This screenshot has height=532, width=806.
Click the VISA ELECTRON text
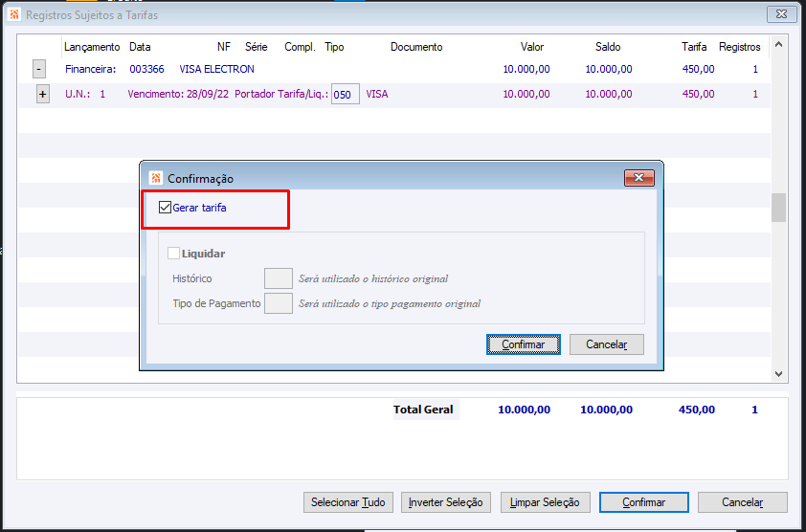point(216,69)
